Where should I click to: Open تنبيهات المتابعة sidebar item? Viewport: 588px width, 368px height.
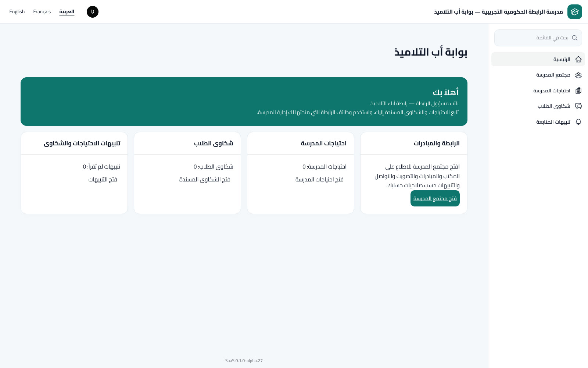click(x=538, y=122)
